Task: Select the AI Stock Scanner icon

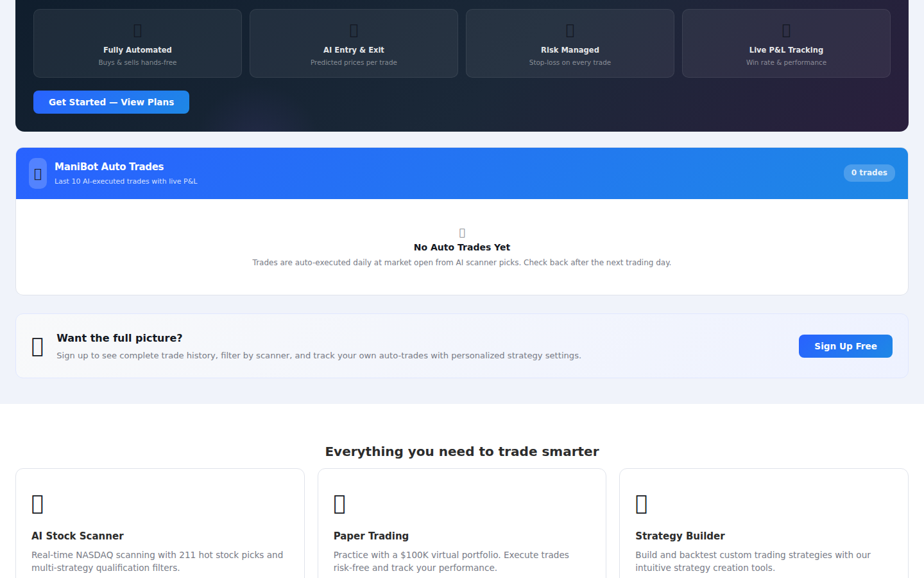Action: [37, 504]
